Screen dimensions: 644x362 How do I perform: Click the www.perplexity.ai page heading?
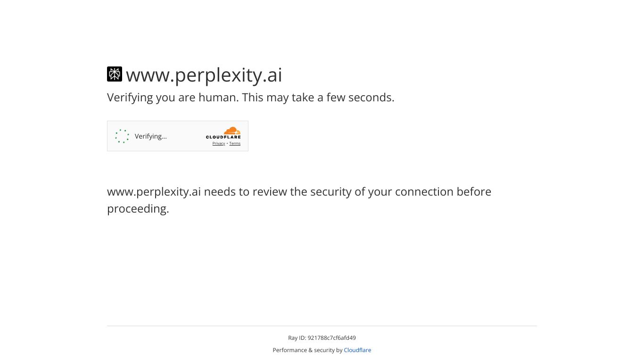[204, 75]
